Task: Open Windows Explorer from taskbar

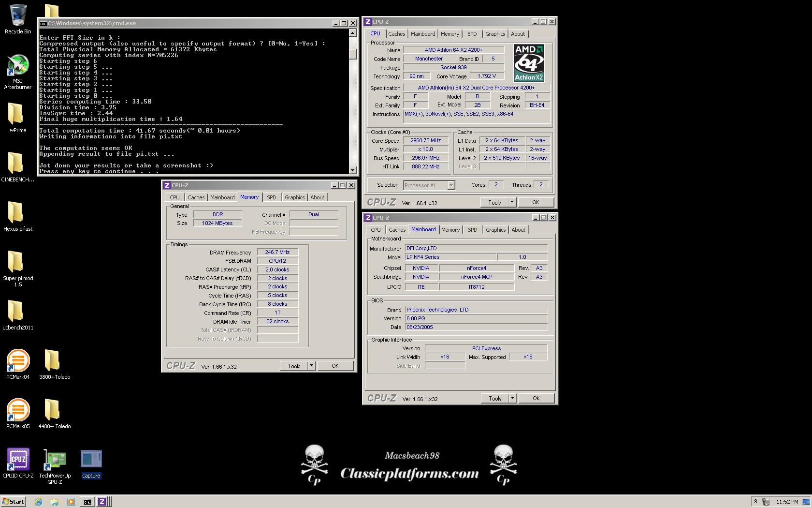Action: pos(55,502)
